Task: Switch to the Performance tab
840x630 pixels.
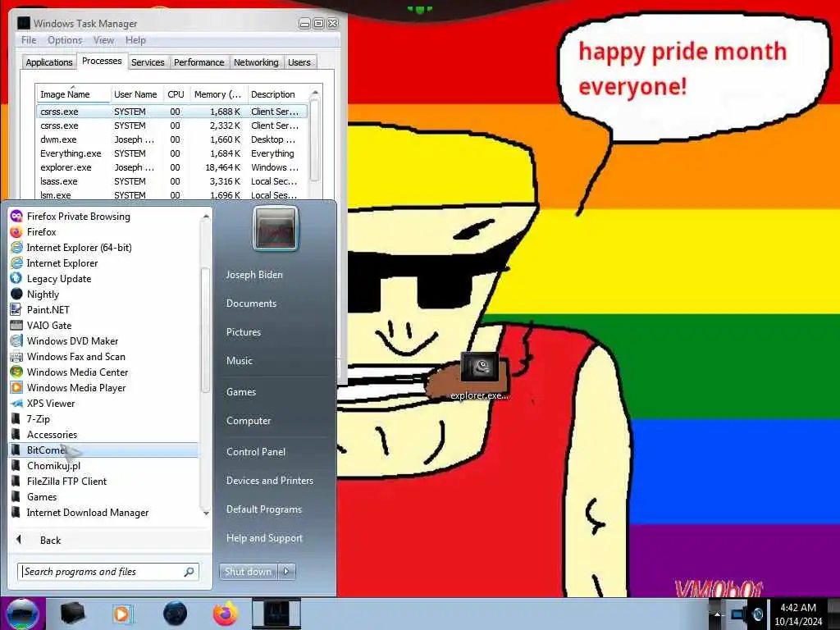Action: click(199, 62)
